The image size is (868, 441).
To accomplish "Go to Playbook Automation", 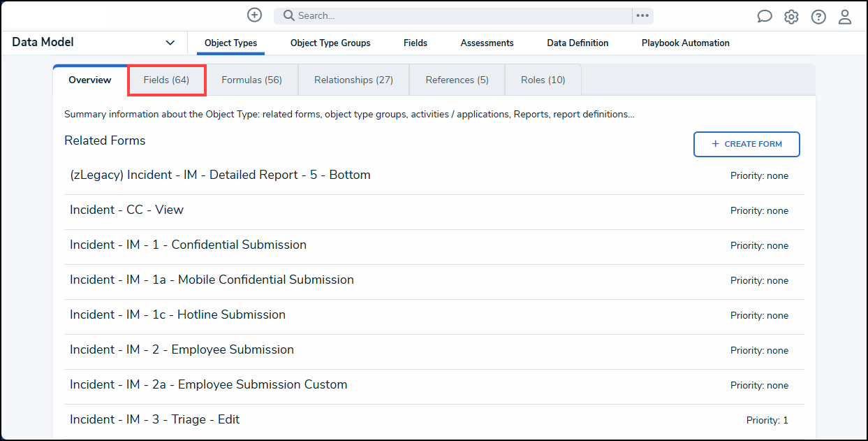I will (x=685, y=43).
